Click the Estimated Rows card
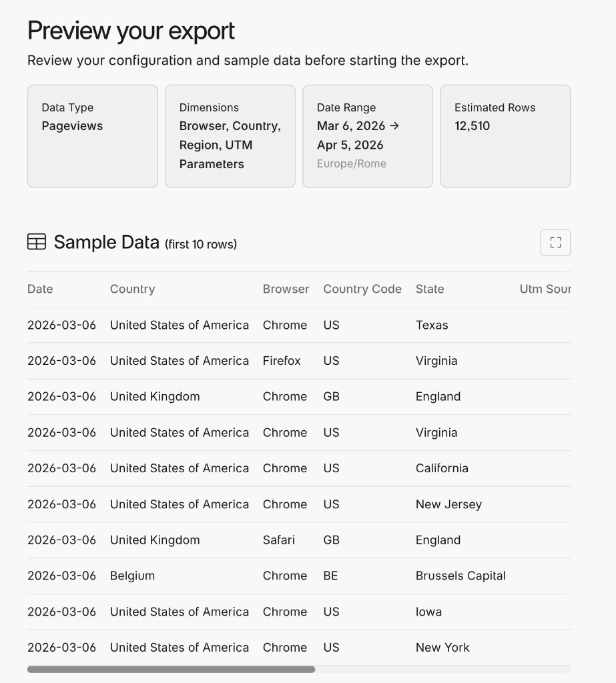 [505, 135]
